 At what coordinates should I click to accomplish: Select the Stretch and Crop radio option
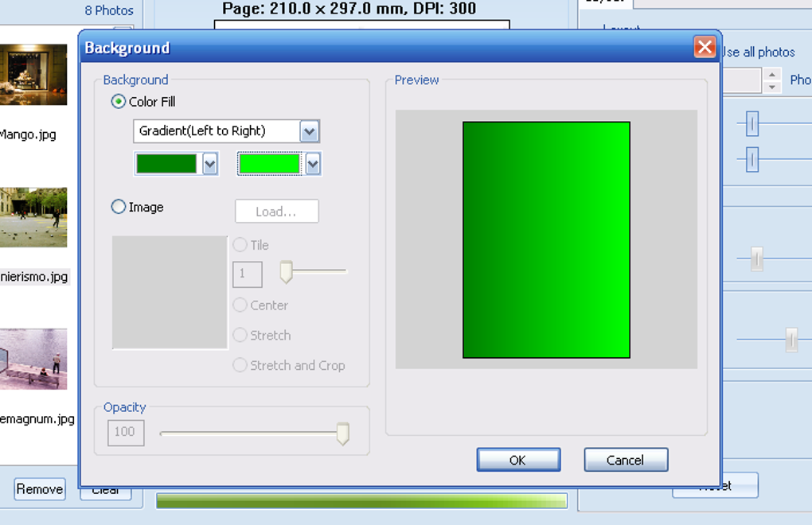(x=240, y=364)
